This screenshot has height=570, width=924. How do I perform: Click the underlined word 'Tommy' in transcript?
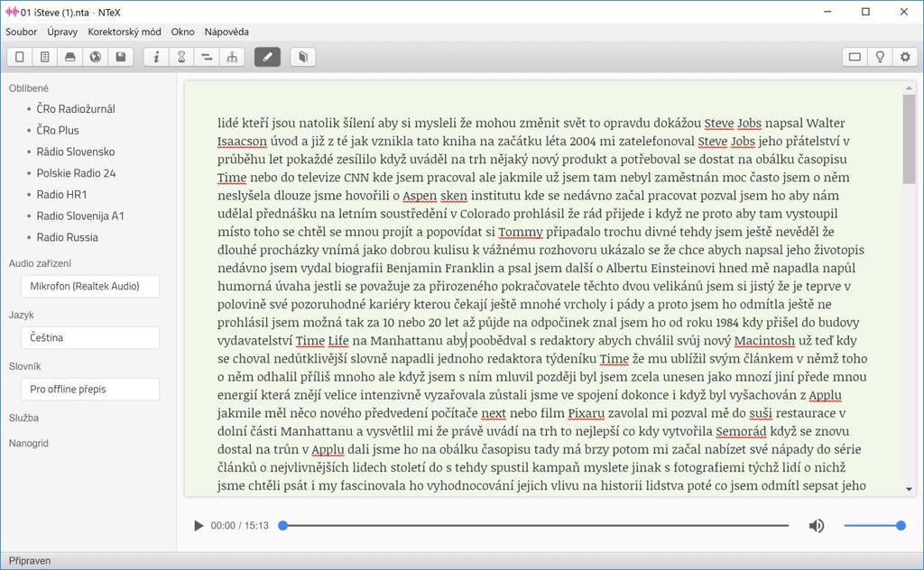(x=521, y=232)
